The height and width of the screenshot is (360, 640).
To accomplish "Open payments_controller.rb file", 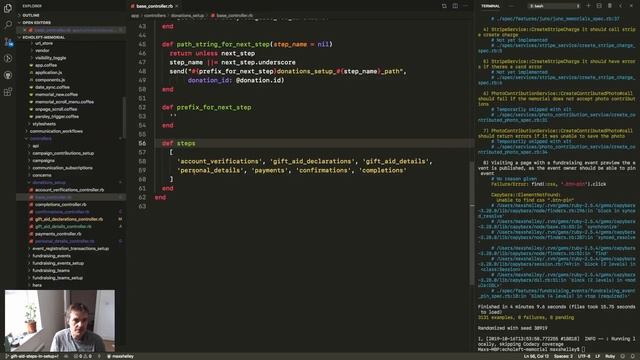I will tap(58, 234).
